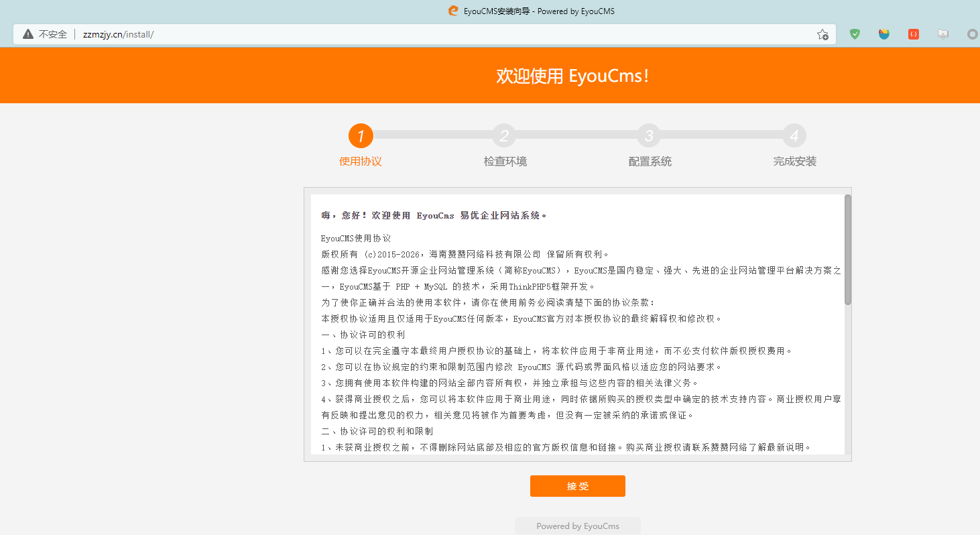Open the colorful bowl extension icon

point(884,34)
